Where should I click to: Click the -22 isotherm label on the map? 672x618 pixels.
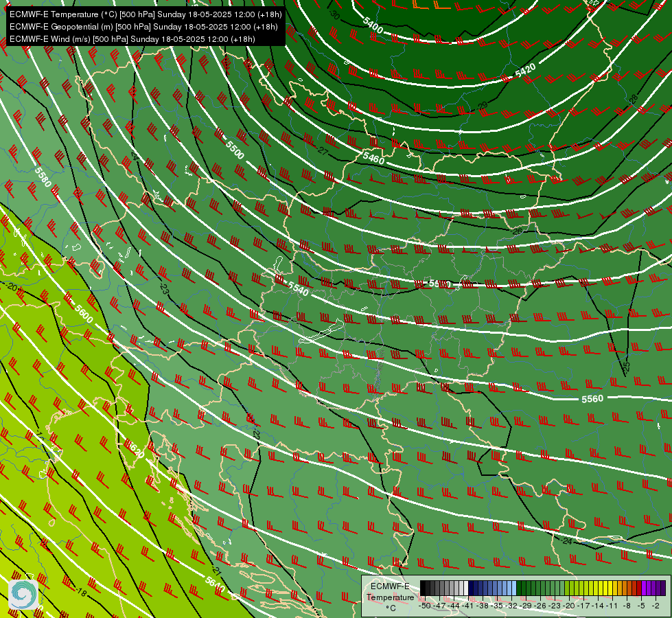[256, 434]
